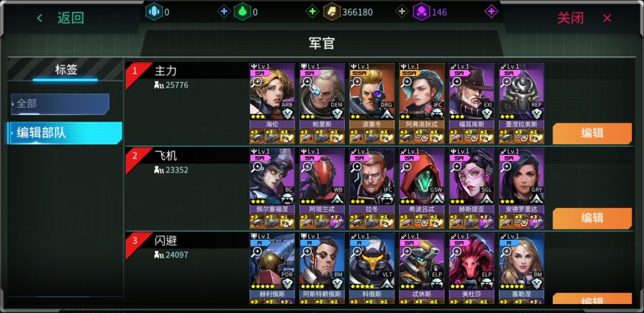This screenshot has height=313, width=644.
Task: Click the gold currency icon beside 366180
Action: [x=332, y=11]
